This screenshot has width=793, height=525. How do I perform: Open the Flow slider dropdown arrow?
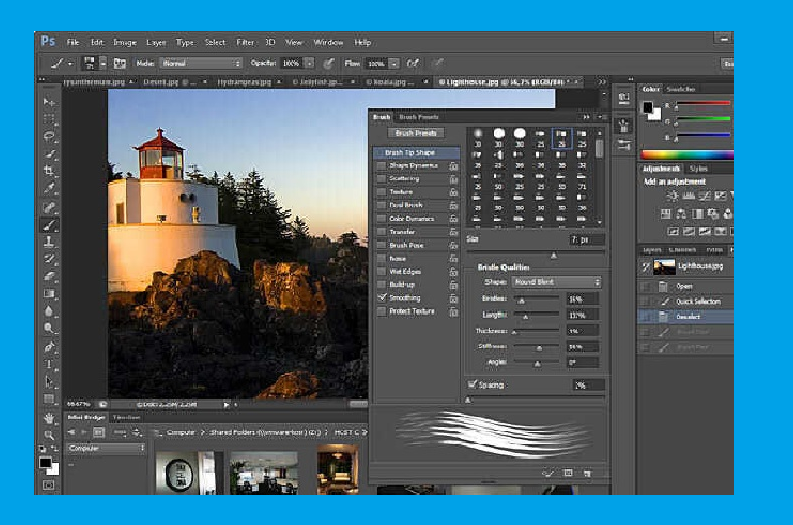pyautogui.click(x=395, y=64)
